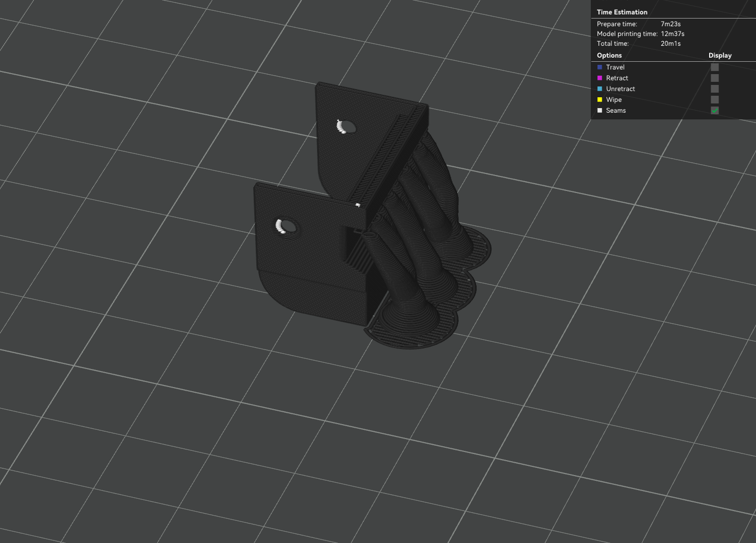Select the white Seams color swatch
This screenshot has height=543, width=756.
(x=600, y=110)
